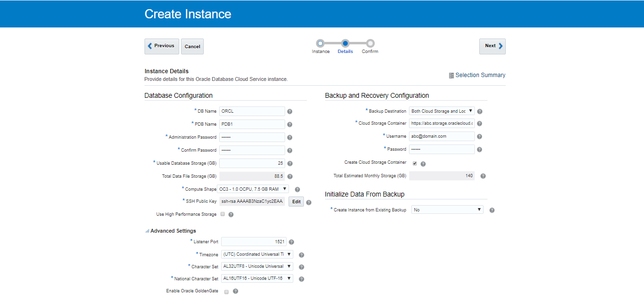Click help icon for Total Estimated Monthly Storage

(x=483, y=176)
